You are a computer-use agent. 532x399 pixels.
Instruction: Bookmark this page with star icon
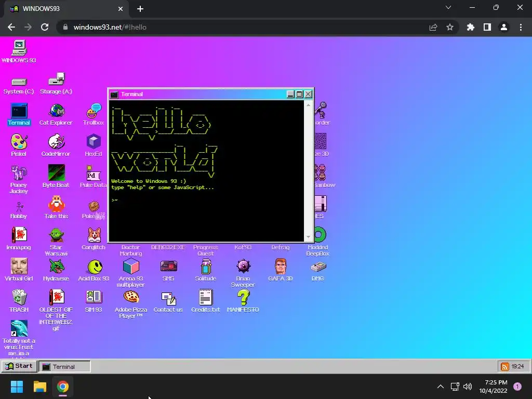450,27
